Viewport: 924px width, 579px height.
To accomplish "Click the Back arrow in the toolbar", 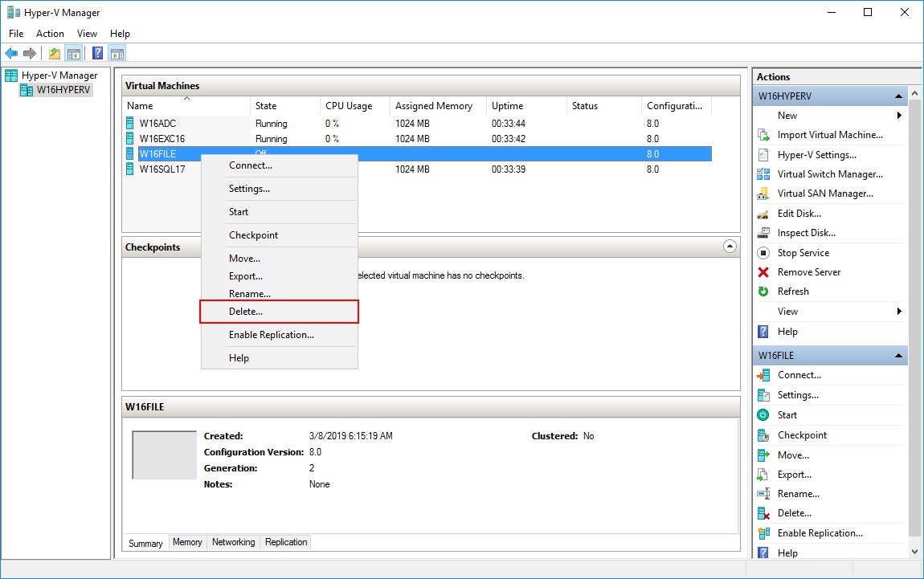I will [11, 54].
